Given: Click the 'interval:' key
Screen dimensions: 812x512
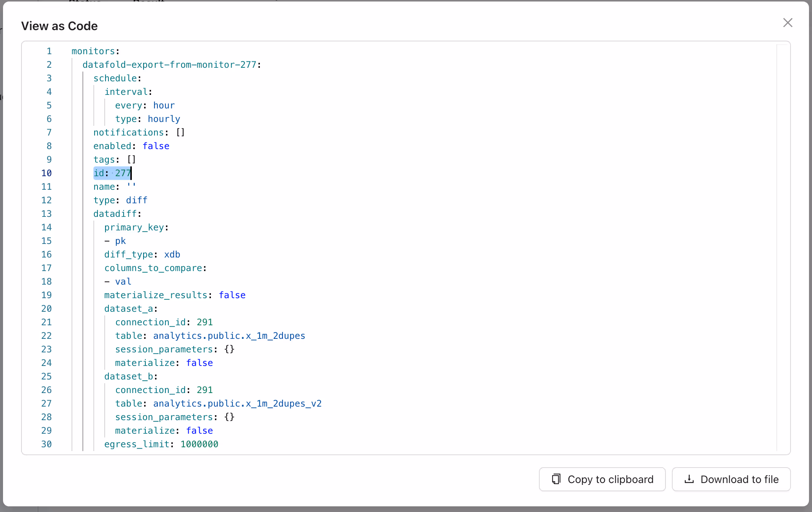Looking at the screenshot, I should [x=128, y=92].
